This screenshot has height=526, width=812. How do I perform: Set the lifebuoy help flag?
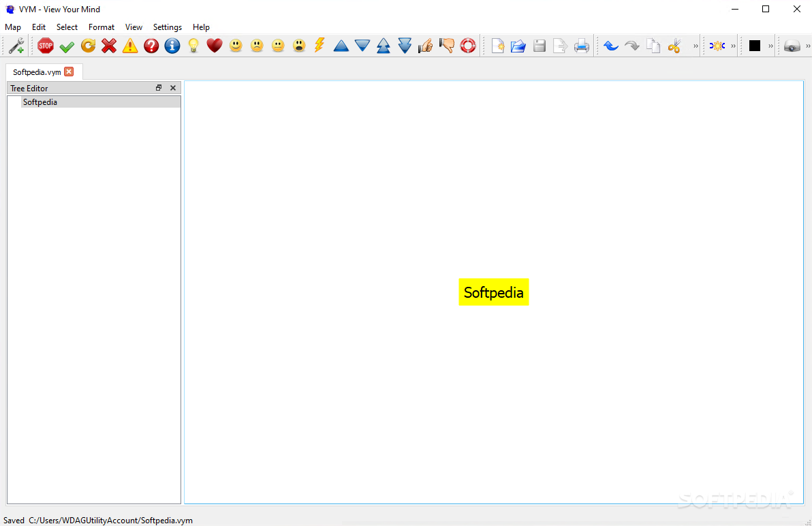click(467, 46)
